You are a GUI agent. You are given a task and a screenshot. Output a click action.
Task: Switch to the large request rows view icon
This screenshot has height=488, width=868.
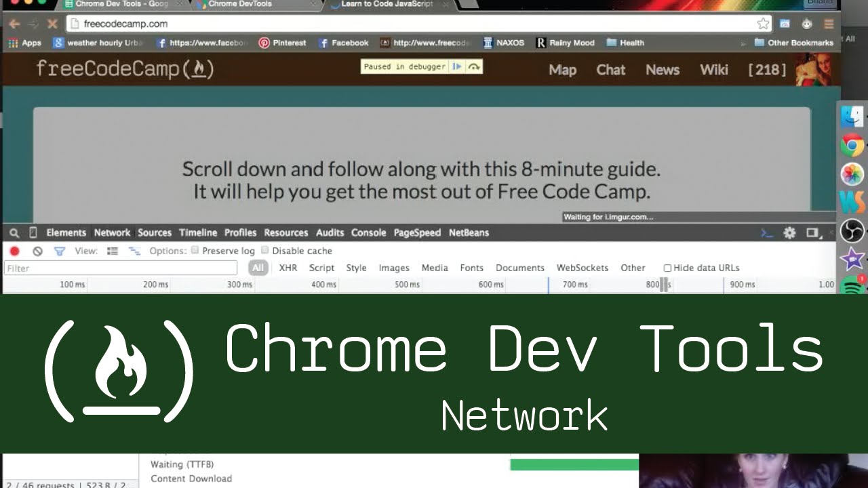coord(113,251)
